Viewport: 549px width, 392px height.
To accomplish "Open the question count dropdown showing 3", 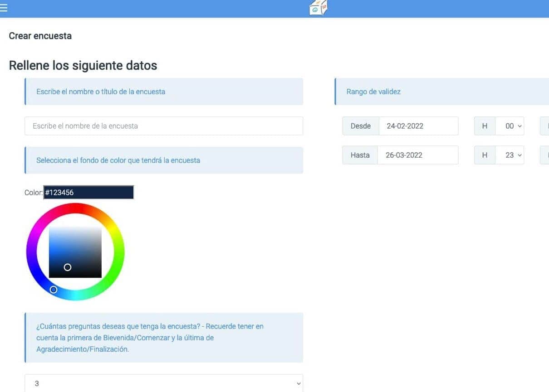I will [163, 383].
